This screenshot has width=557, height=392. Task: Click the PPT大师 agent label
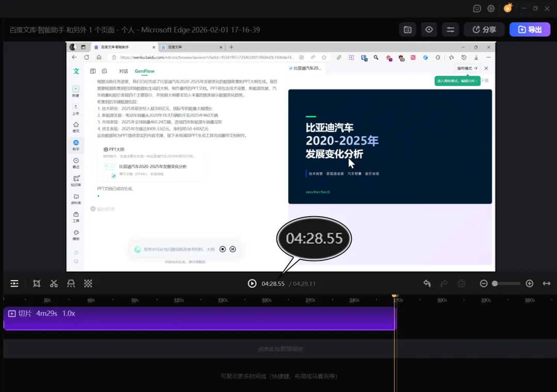click(x=114, y=149)
